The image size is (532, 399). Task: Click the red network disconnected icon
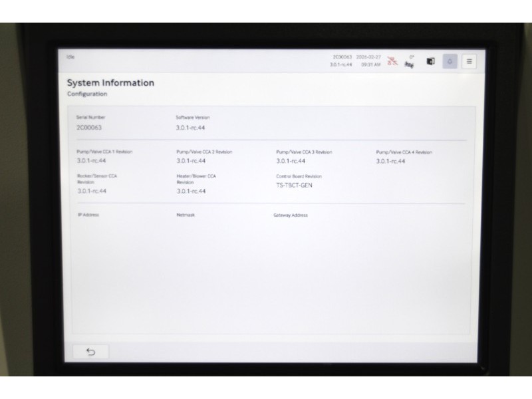coord(392,61)
